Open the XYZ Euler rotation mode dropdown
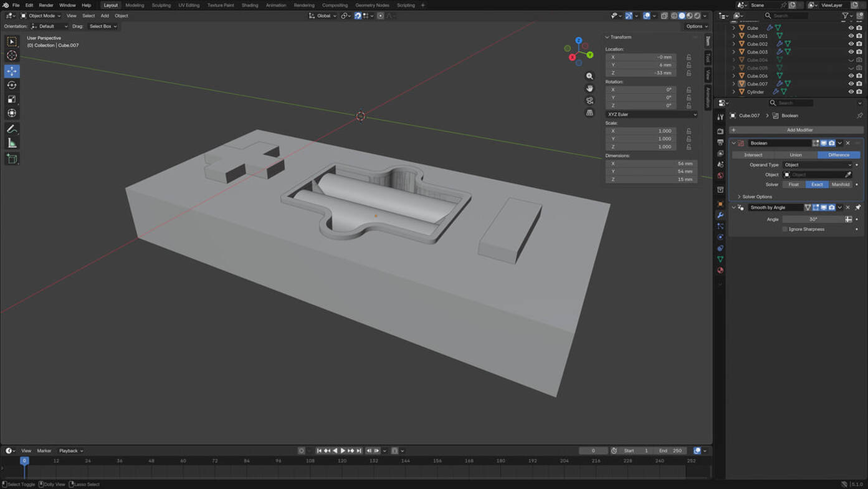The image size is (868, 489). [x=651, y=115]
